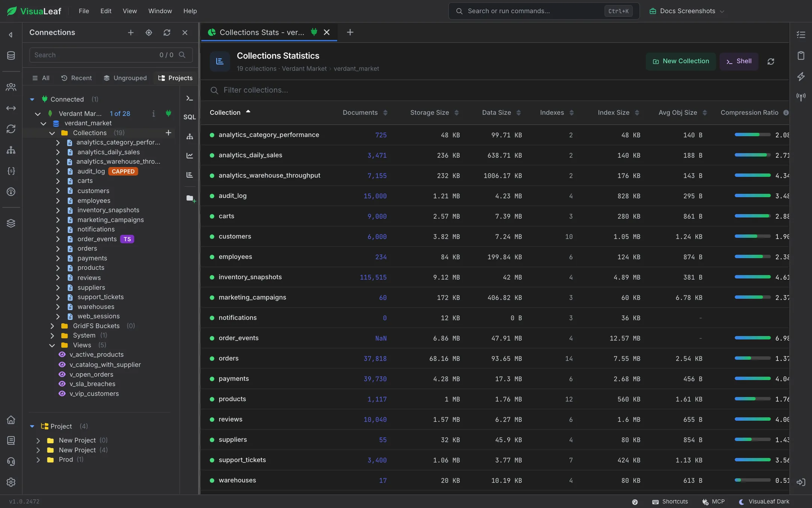Click MCP in the status bar
The image size is (812, 508).
[x=713, y=502]
